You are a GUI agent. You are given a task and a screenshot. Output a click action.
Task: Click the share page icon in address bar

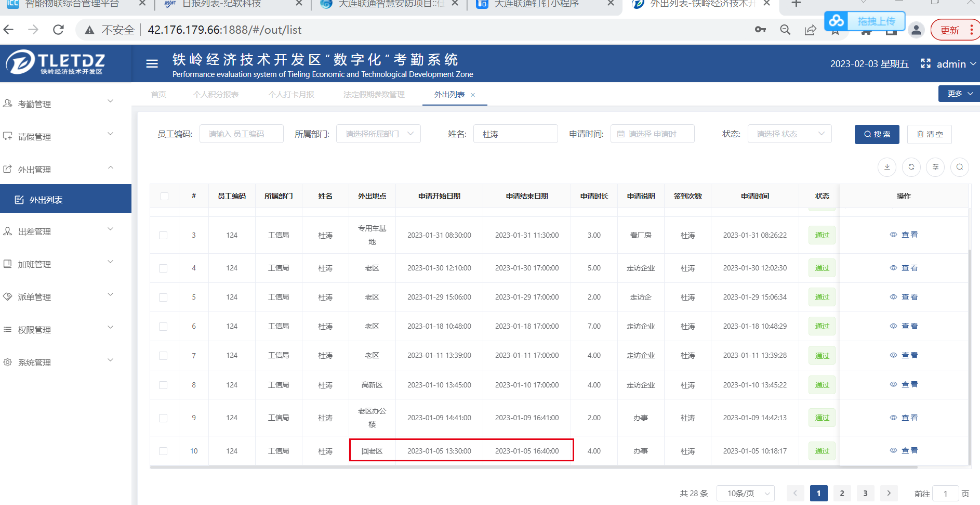pos(810,30)
